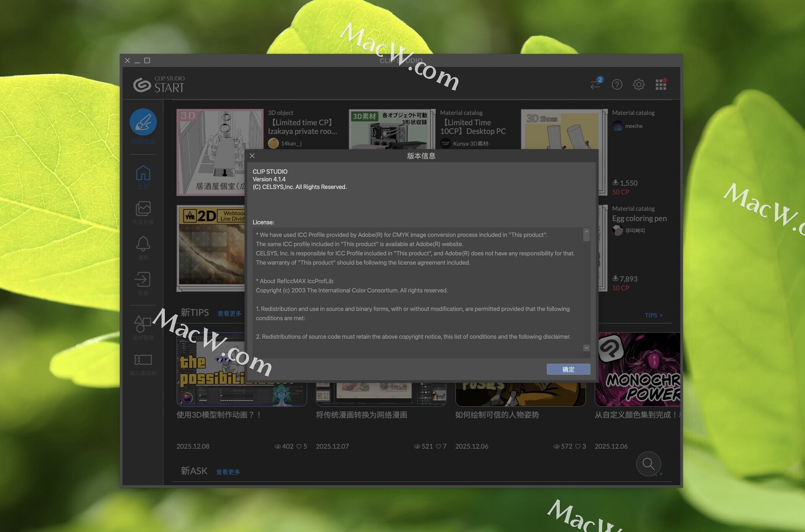The image size is (805, 532).
Task: Open the cloud sync transfer icon
Action: point(596,84)
